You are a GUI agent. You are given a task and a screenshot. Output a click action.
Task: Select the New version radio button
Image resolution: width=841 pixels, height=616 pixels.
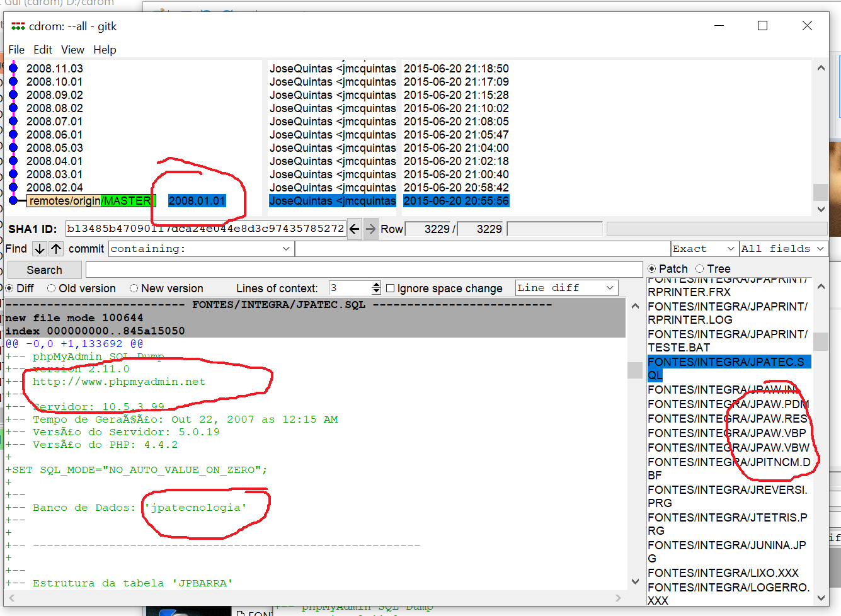pyautogui.click(x=134, y=288)
